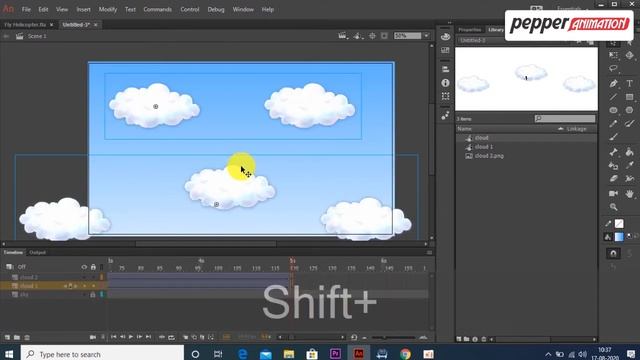
Task: Unlock the sky layer
Action: point(93,294)
